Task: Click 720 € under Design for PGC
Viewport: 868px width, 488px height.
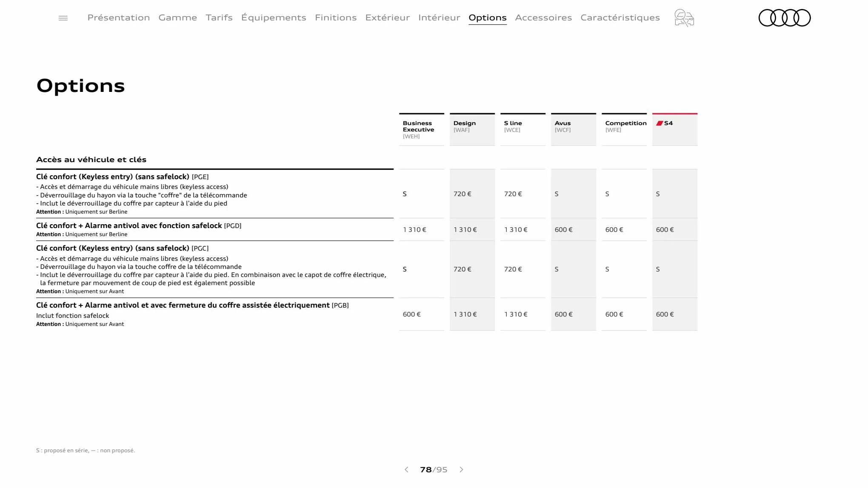Action: (463, 269)
